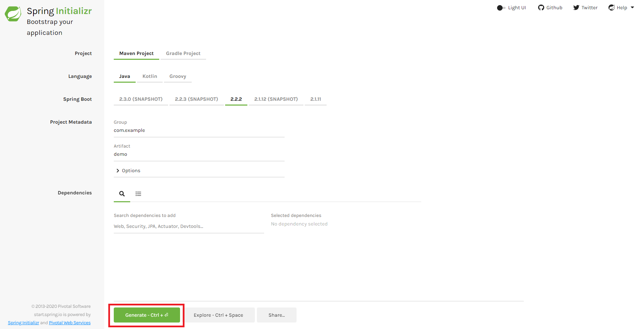Open the Github link in the header

550,8
